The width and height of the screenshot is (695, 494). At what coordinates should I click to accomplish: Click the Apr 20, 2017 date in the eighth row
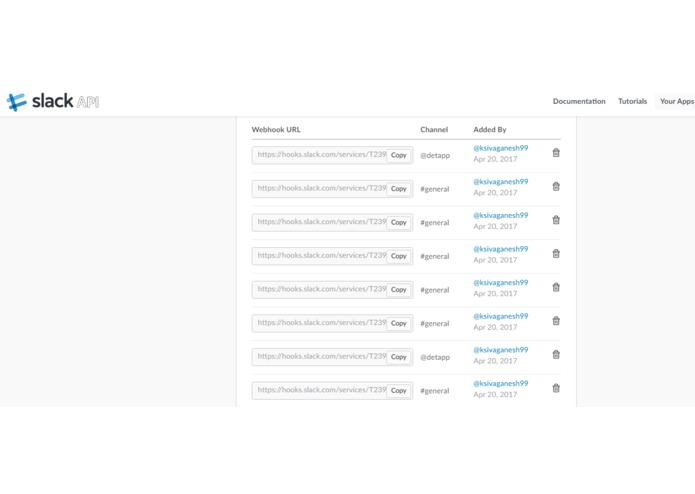click(x=495, y=395)
